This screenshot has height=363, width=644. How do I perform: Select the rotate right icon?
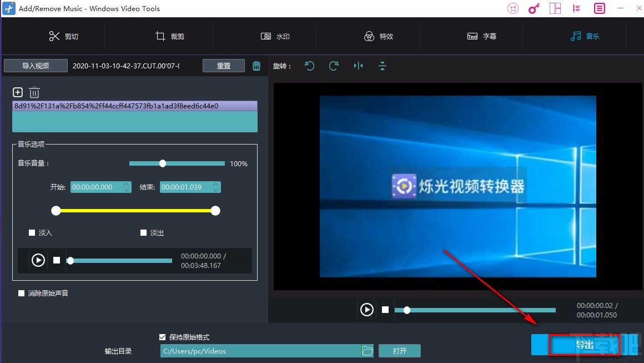click(x=334, y=66)
